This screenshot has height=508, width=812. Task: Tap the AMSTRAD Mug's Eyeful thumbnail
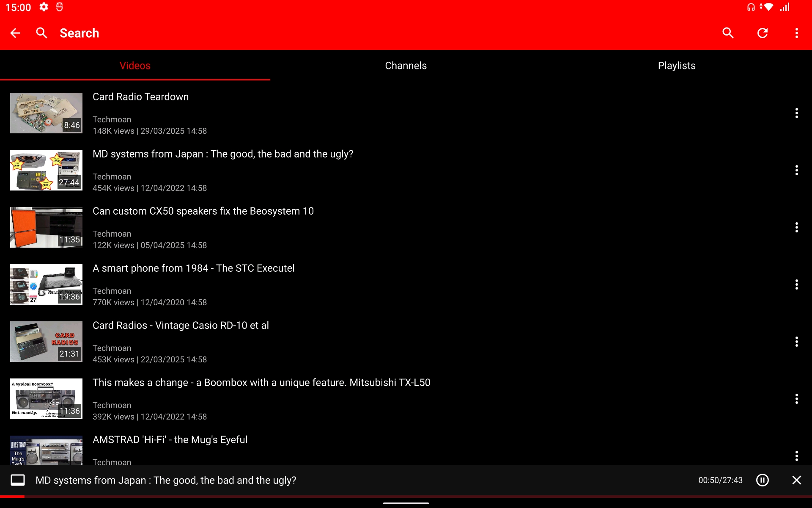pos(46,450)
